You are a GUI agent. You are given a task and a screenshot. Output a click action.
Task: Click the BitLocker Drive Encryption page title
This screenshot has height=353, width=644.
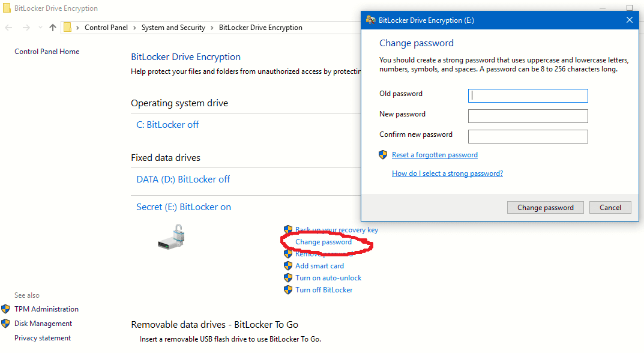(185, 56)
